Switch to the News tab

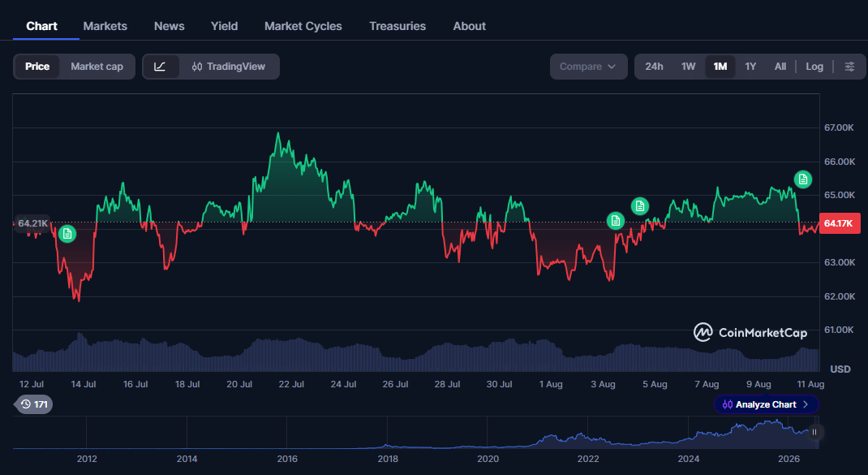[x=170, y=26]
